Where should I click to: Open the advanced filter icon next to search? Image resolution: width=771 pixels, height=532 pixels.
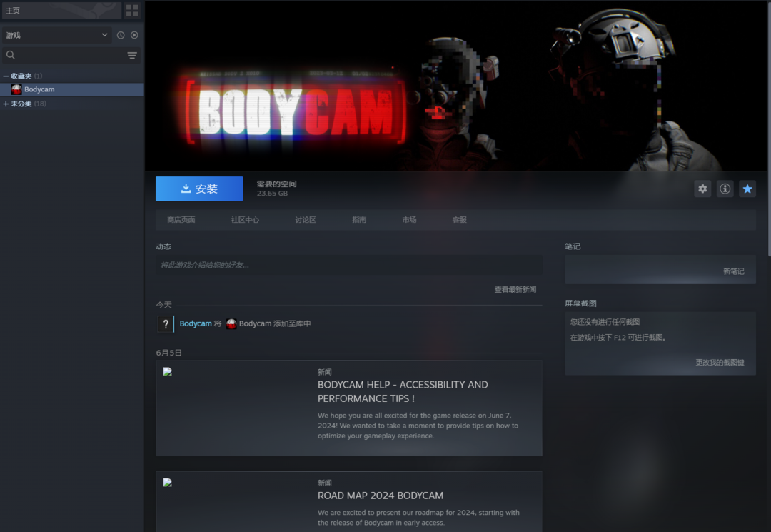[x=132, y=56]
